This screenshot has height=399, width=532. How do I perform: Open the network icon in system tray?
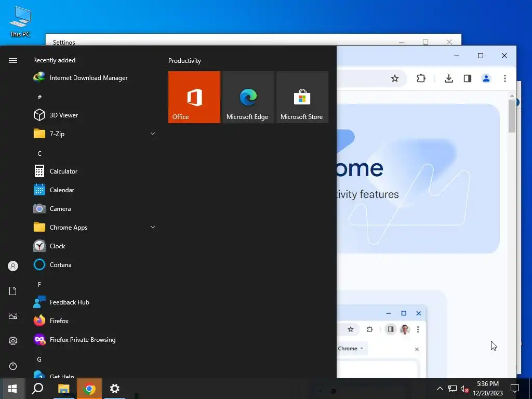pos(453,389)
